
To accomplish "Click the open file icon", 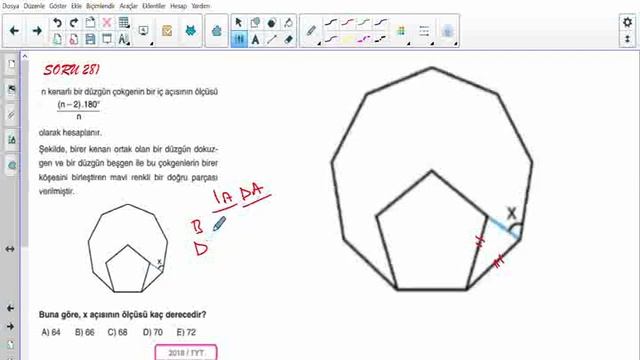I will click(x=74, y=39).
